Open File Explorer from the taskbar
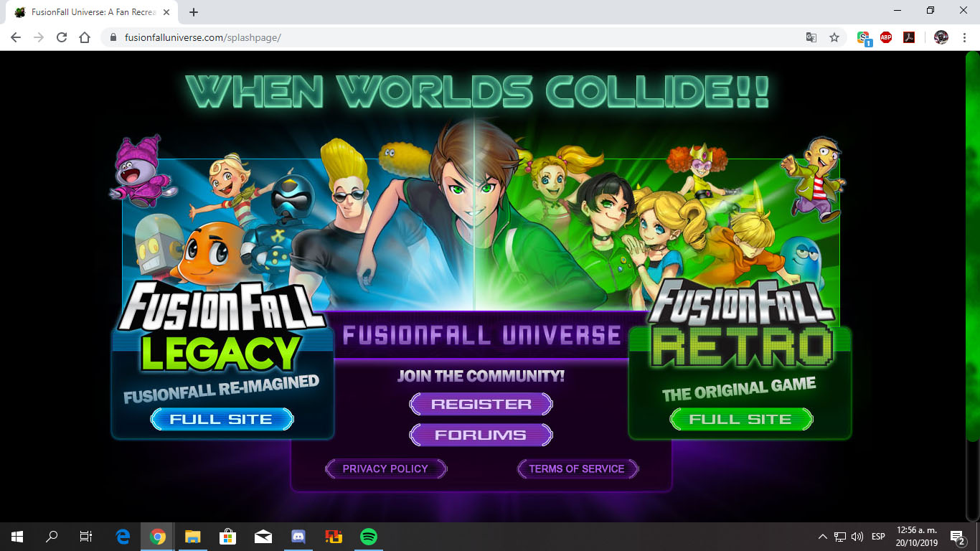This screenshot has width=980, height=551. (192, 537)
